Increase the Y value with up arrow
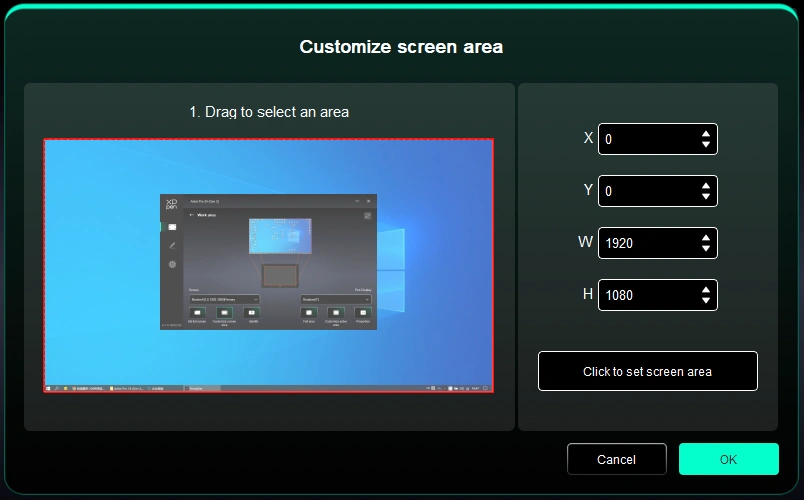 pos(706,186)
